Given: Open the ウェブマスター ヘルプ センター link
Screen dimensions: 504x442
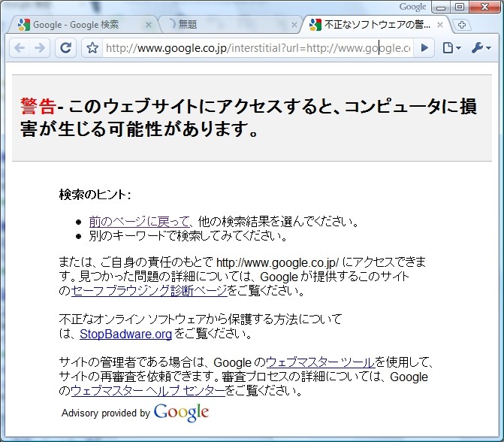Looking at the screenshot, I should click(148, 391).
